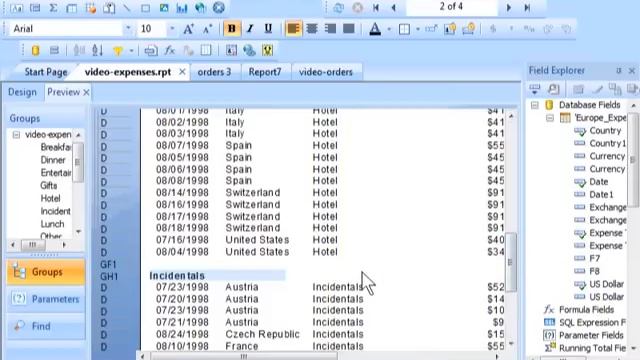Screen dimensions: 640x360
Task: Open Database Expert cylinder icon
Action: [36, 51]
